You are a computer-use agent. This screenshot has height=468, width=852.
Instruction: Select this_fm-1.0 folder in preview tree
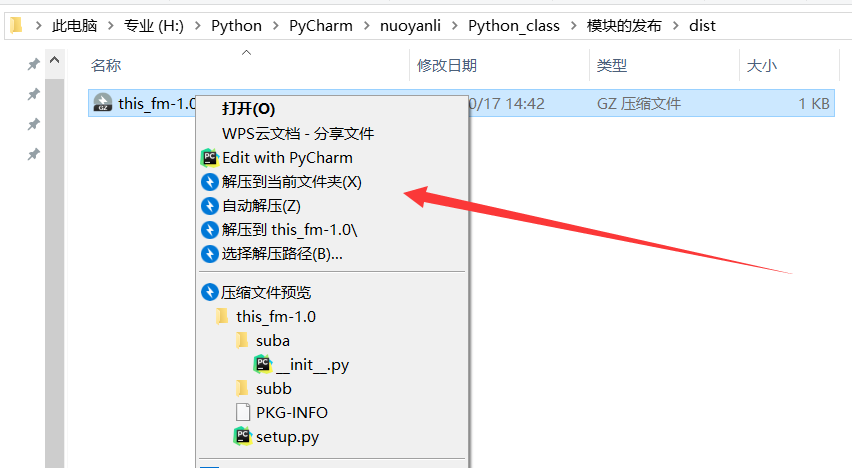click(276, 316)
